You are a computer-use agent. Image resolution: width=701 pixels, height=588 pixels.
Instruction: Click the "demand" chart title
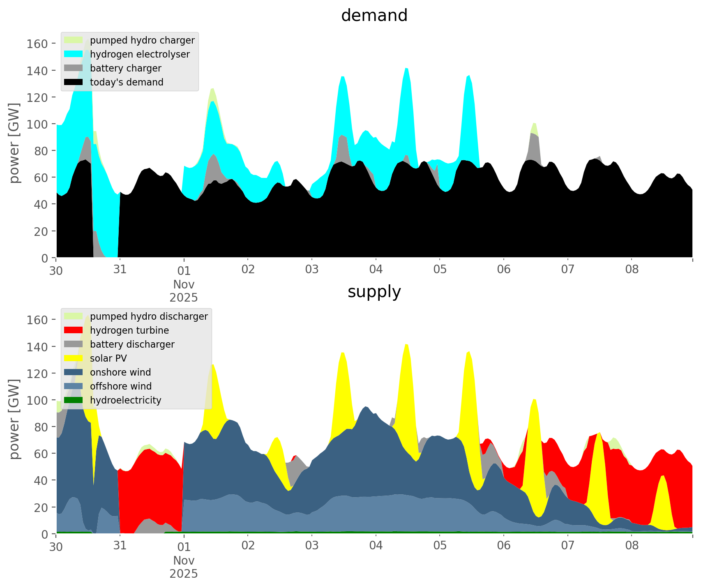tap(374, 16)
